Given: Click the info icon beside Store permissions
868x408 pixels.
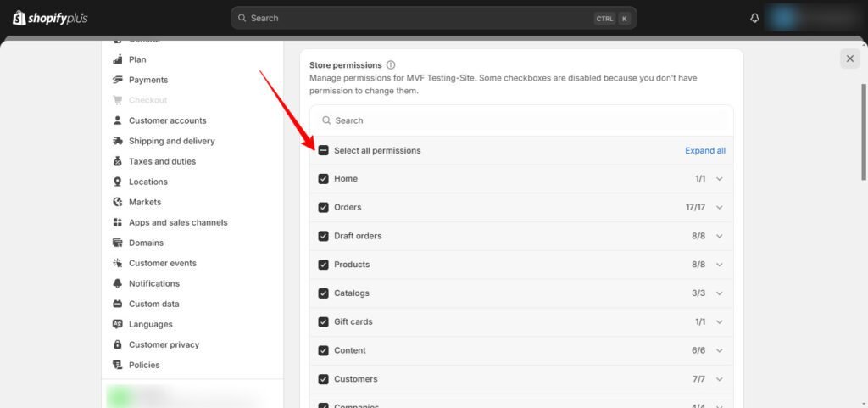Looking at the screenshot, I should [391, 64].
